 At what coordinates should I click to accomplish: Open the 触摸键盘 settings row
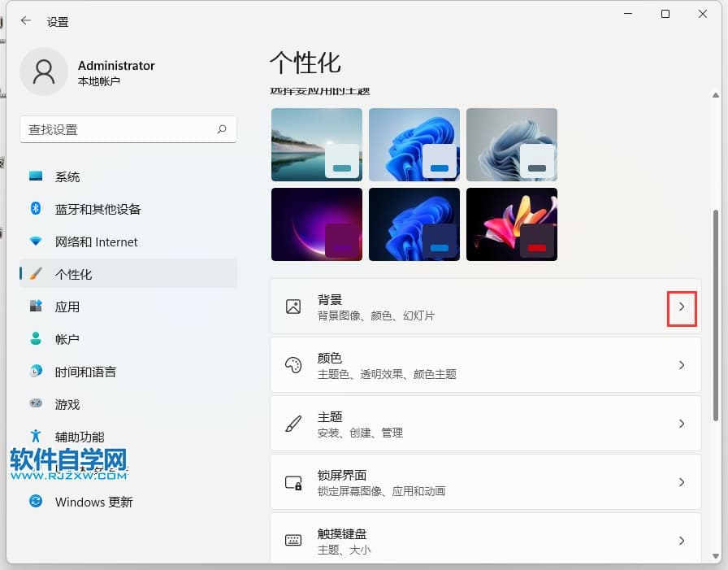[x=485, y=541]
